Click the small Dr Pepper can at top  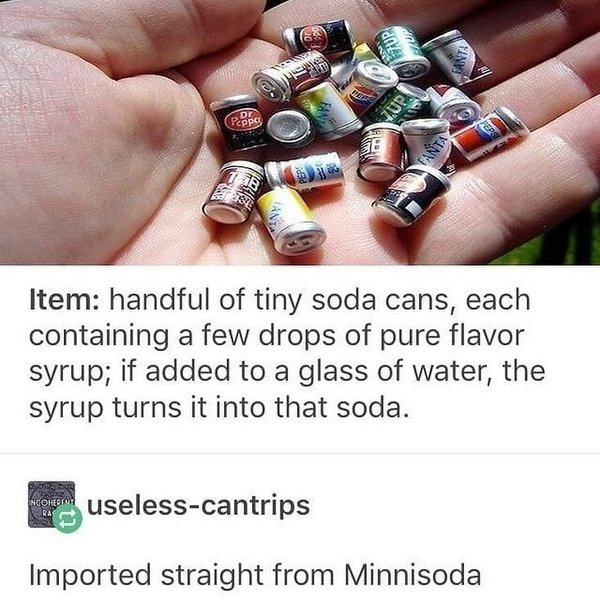318,37
